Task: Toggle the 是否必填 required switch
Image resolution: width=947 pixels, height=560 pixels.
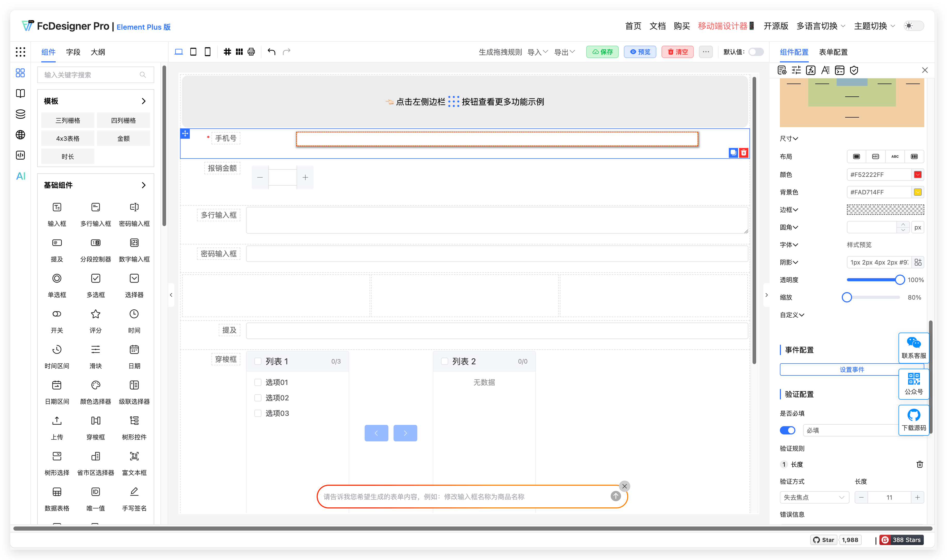Action: pyautogui.click(x=787, y=430)
